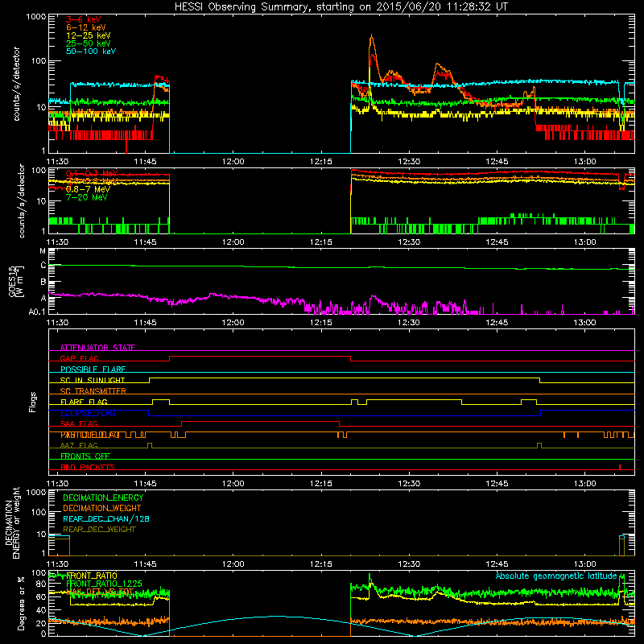The height and width of the screenshot is (644, 644).
Task: Click the 12-25 keV legend label
Action: (89, 35)
